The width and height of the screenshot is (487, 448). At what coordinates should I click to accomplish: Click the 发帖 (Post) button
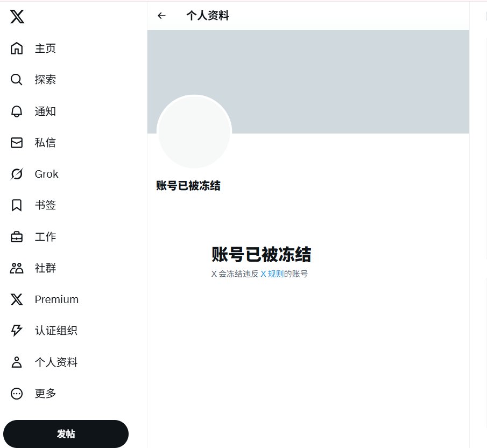click(66, 434)
